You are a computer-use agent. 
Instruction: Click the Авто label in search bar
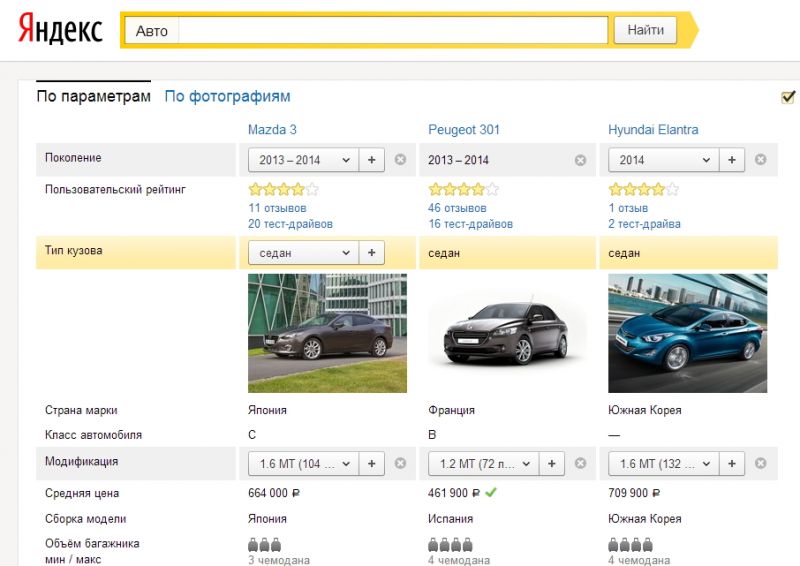[x=152, y=31]
